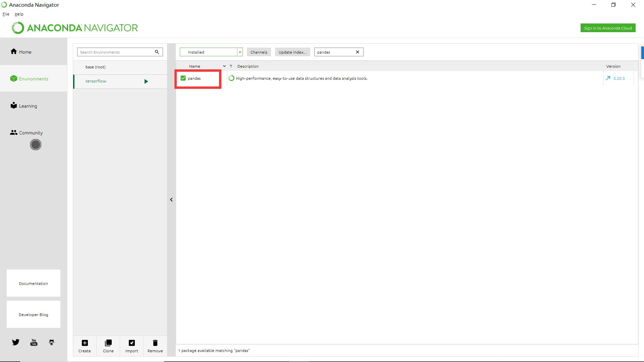Select the base (root) environment
The height and width of the screenshot is (362, 644).
pyautogui.click(x=96, y=67)
